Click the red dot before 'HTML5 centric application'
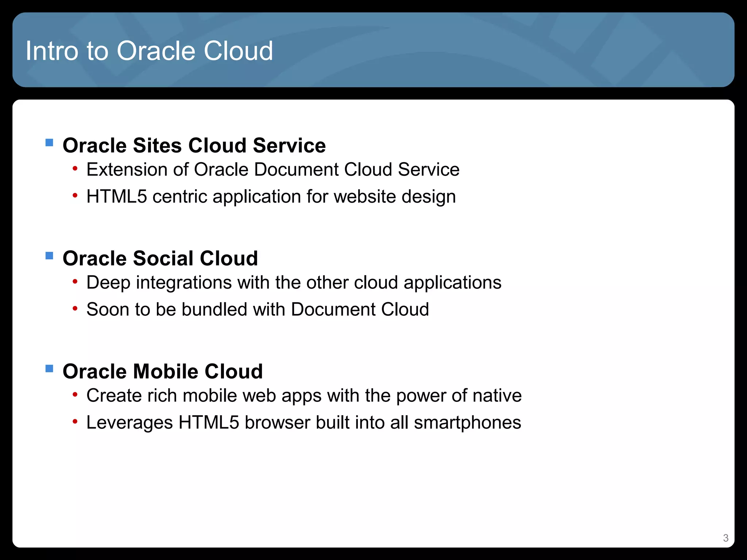 click(75, 195)
